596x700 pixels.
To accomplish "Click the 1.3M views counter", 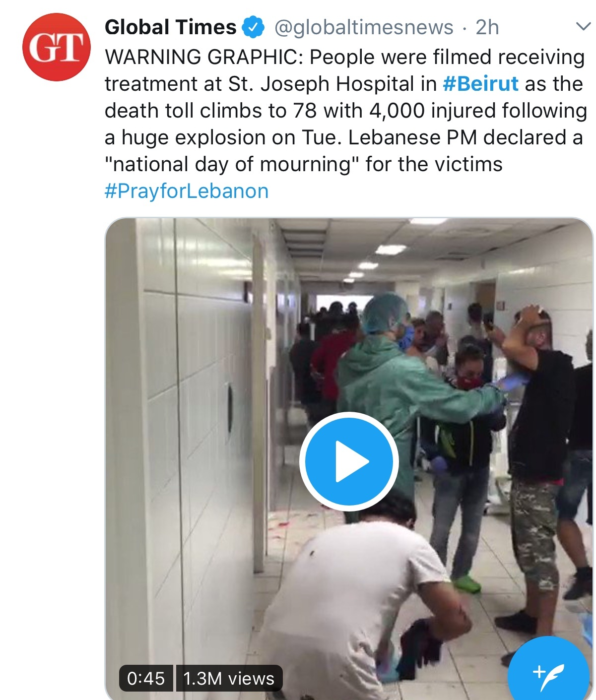I will (229, 678).
